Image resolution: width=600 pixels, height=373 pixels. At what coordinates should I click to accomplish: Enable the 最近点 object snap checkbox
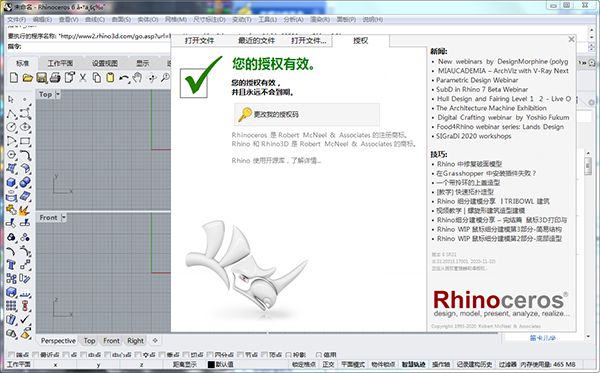point(36,355)
